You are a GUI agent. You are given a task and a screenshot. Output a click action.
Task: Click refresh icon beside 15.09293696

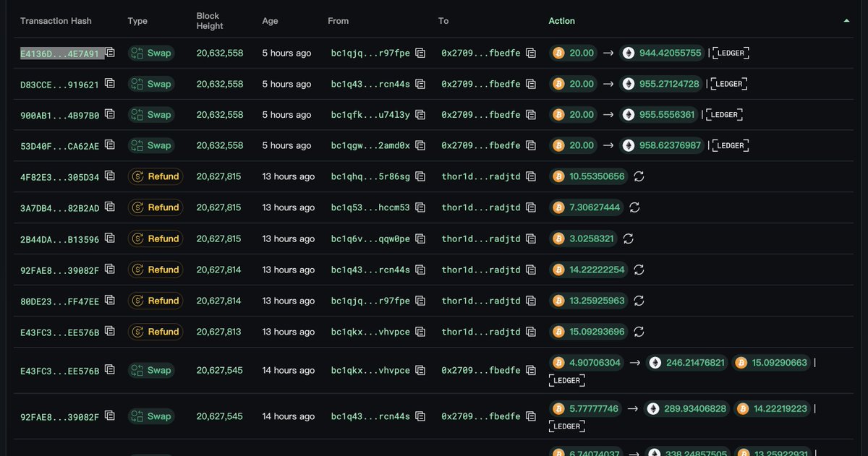639,332
